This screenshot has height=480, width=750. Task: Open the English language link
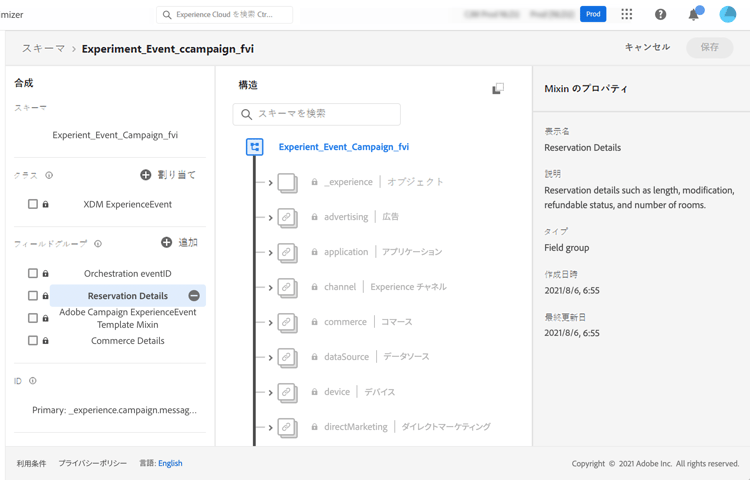coord(170,464)
